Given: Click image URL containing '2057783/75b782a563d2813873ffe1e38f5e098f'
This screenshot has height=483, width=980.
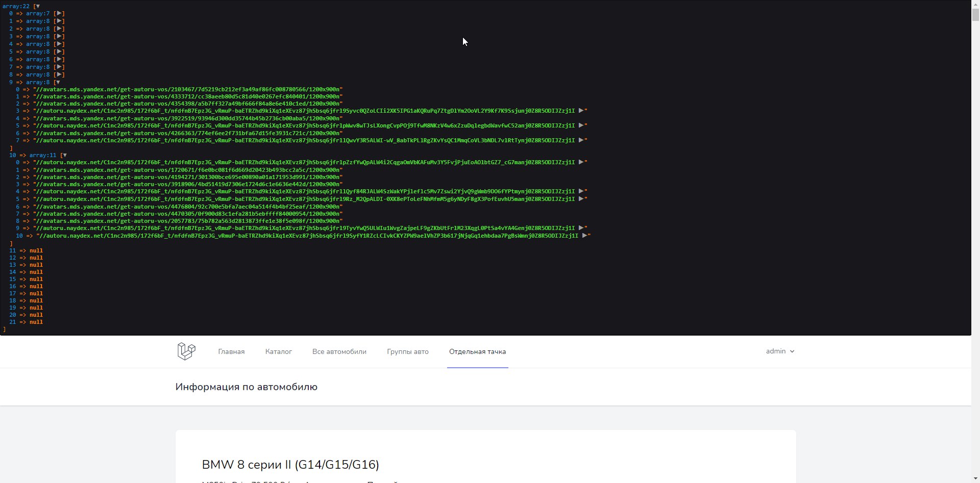Looking at the screenshot, I should [188, 221].
